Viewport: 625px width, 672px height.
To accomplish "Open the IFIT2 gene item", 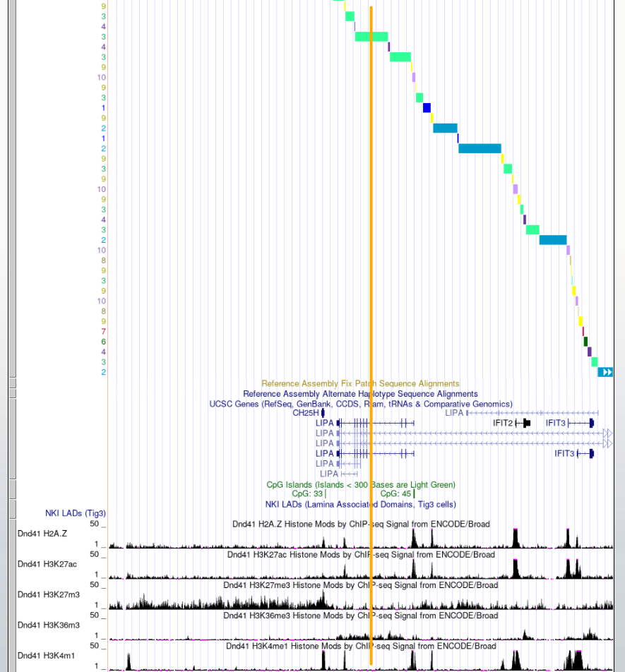I will 511,423.
